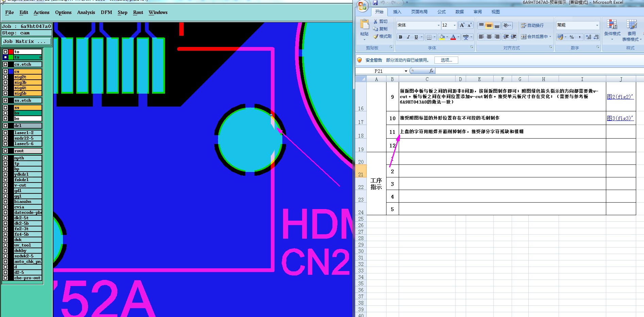644x317 pixels.
Task: Click the Excel Office button
Action: (x=362, y=5)
